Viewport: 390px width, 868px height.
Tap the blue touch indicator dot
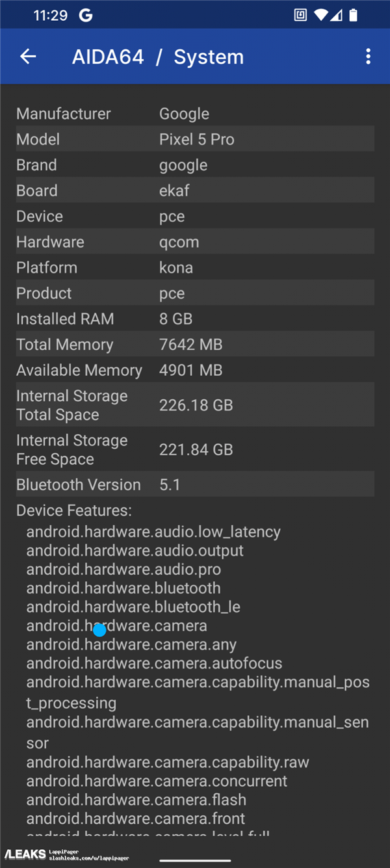click(99, 630)
